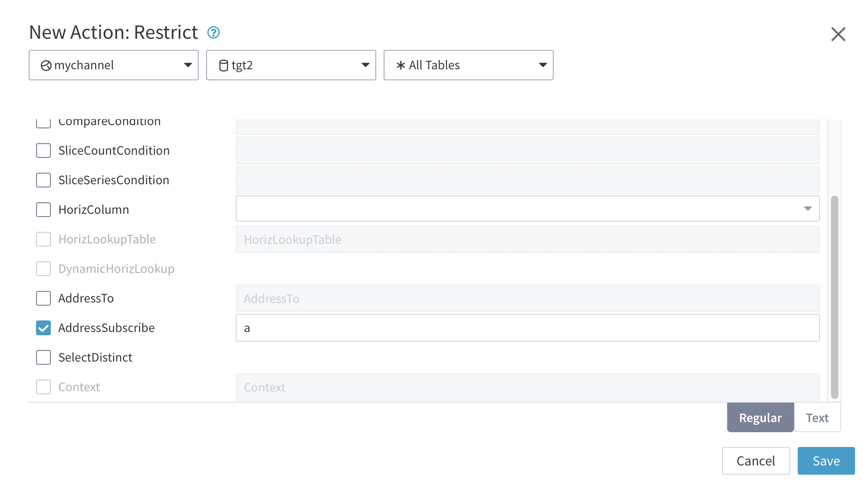Click the table icon inside the tgt2 selector
The image size is (868, 495).
[224, 65]
